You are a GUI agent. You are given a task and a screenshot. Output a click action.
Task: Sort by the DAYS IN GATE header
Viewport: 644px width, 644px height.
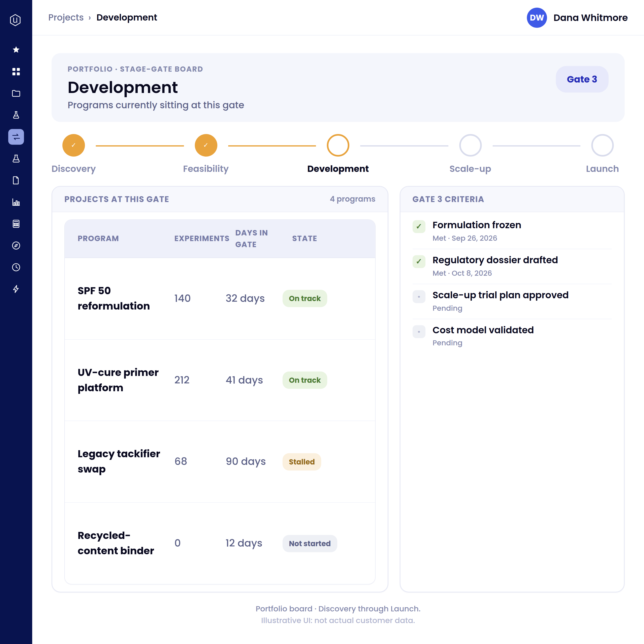(x=252, y=238)
